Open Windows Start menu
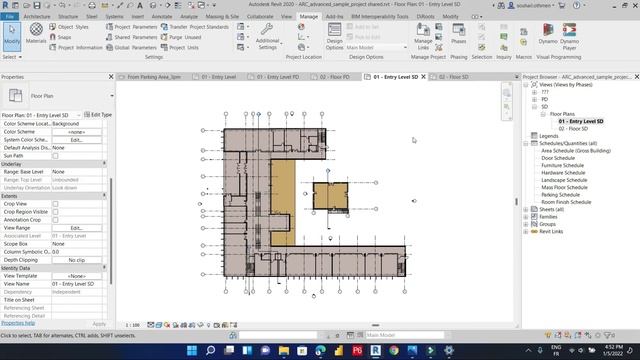The image size is (640, 360). (192, 350)
